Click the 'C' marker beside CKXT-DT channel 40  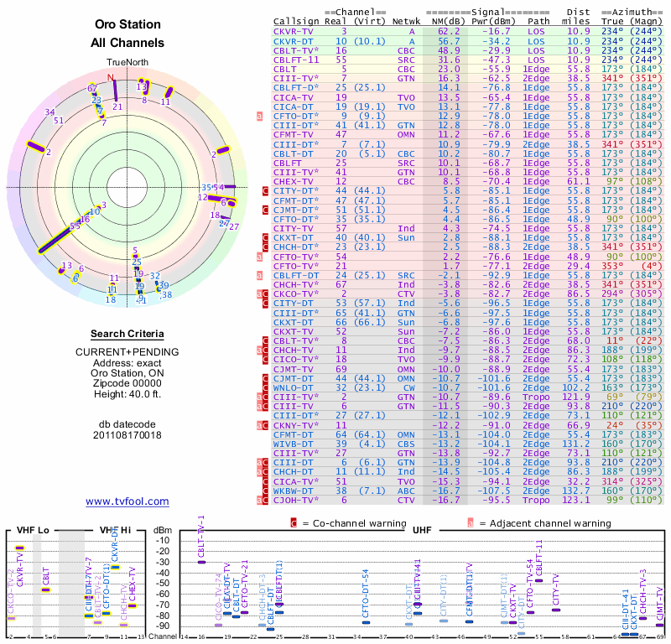[265, 238]
